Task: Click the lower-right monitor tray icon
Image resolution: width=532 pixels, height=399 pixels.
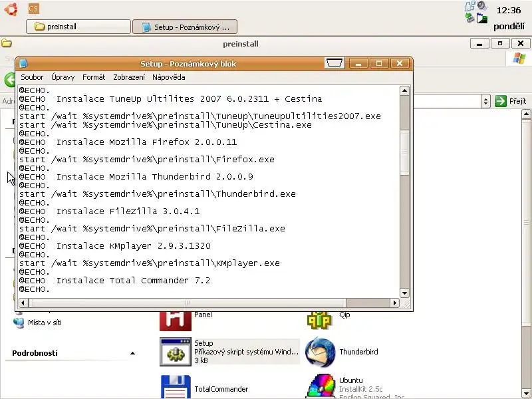Action: tap(481, 18)
